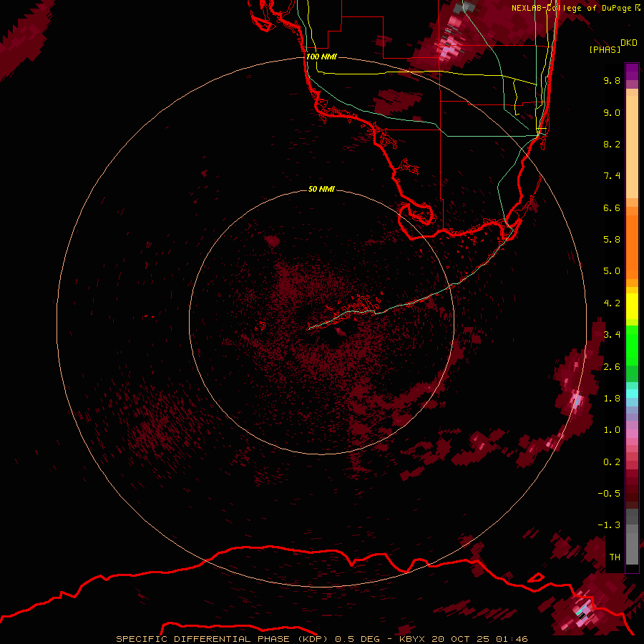The image size is (644, 644).
Task: Click the 3.4 value on color scale
Action: coord(612,335)
